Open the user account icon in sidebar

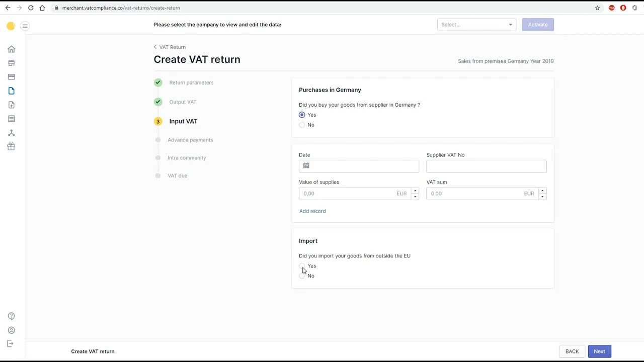[x=11, y=330]
